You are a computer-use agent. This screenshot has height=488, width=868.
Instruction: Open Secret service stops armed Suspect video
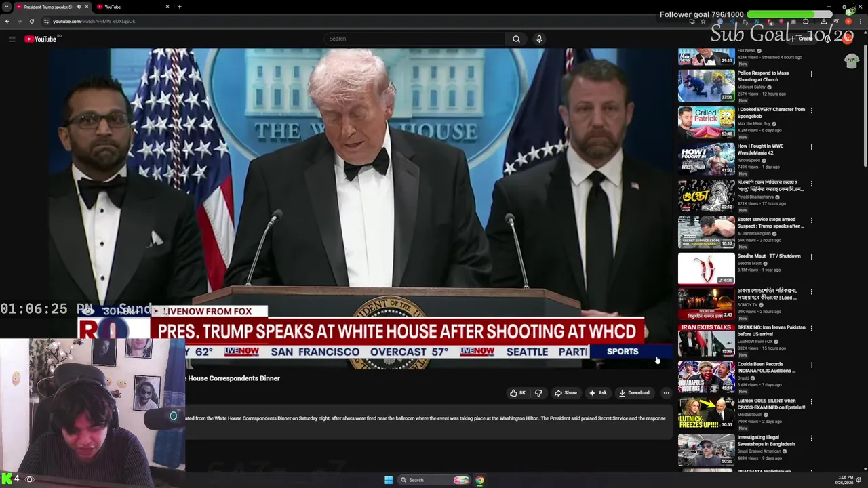[771, 222]
